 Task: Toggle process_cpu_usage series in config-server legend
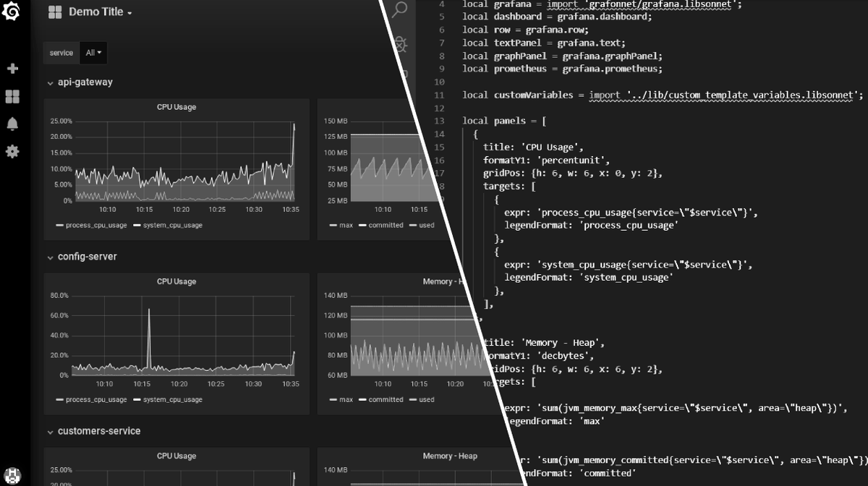96,399
